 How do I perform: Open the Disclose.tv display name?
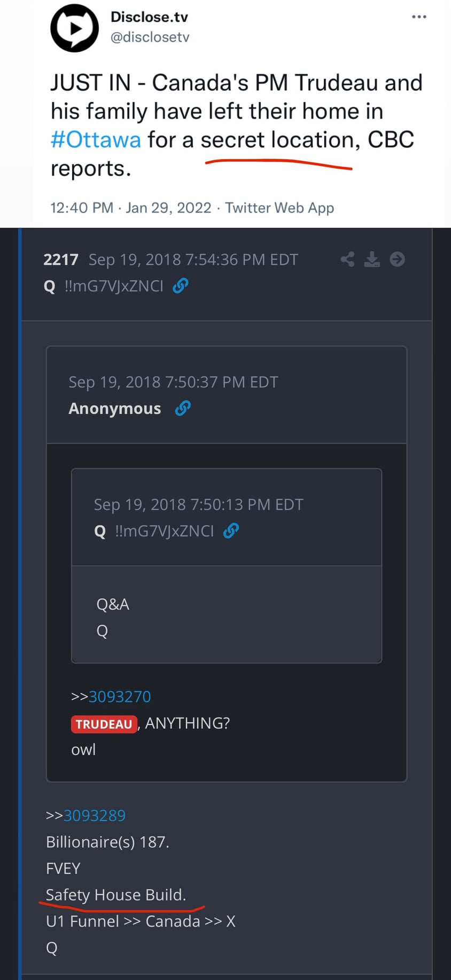[149, 17]
